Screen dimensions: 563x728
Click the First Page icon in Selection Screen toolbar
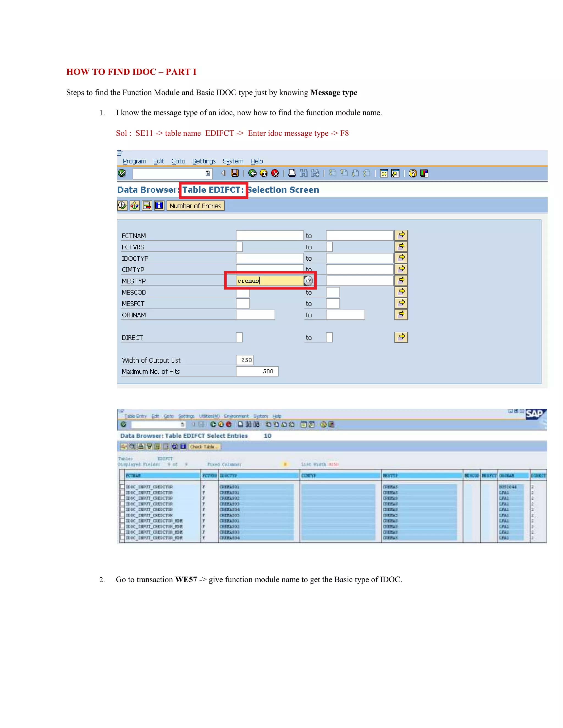coord(333,173)
